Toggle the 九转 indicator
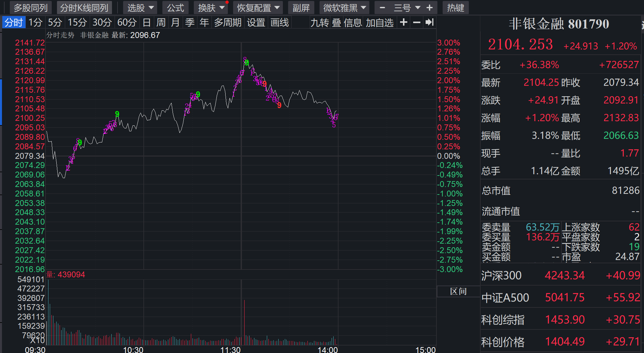Image resolution: width=644 pixels, height=353 pixels. pos(320,22)
